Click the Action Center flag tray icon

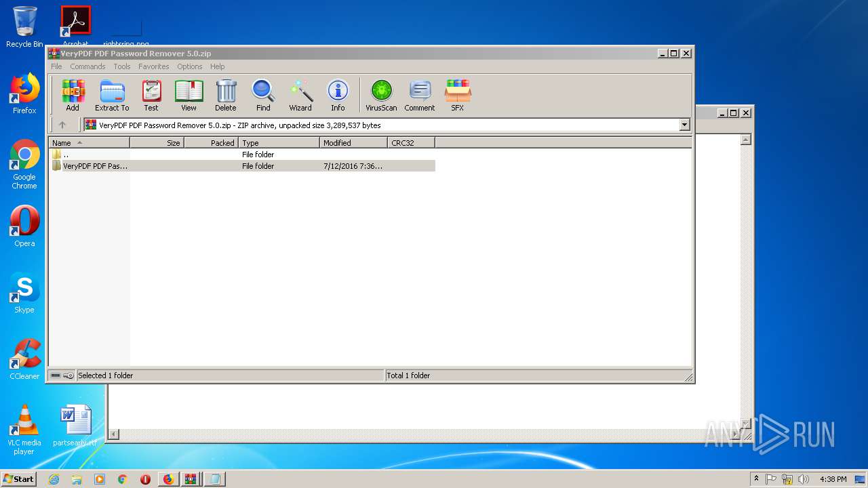(x=771, y=479)
